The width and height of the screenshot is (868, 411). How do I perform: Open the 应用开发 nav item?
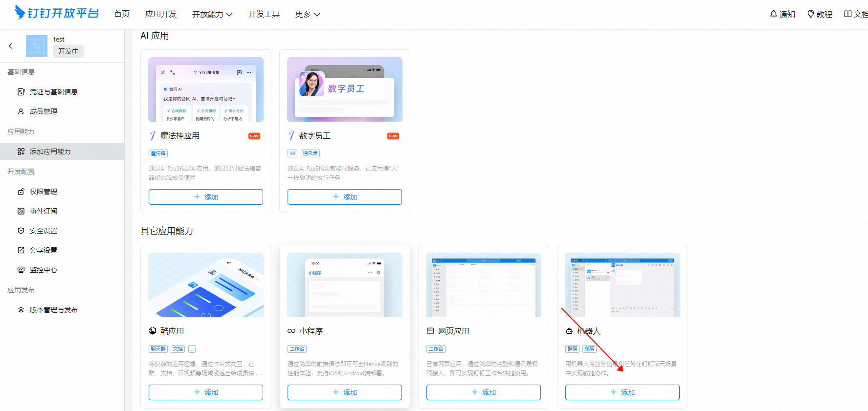161,14
